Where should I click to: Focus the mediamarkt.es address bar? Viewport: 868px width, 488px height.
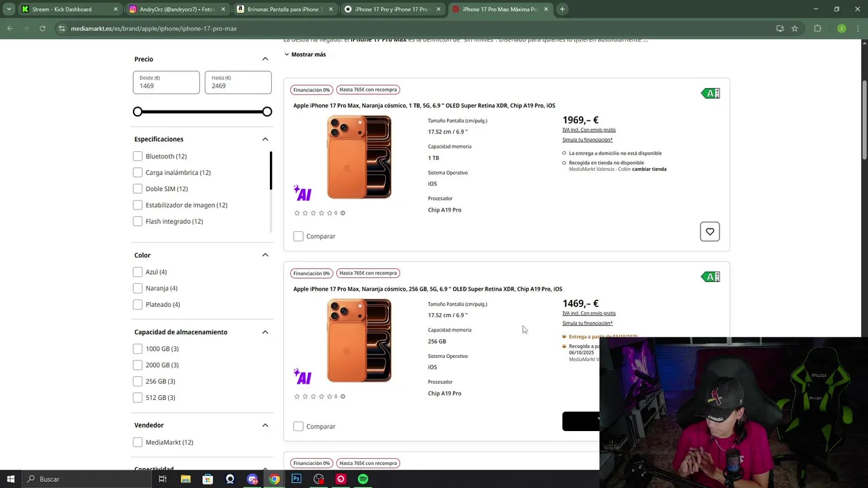pyautogui.click(x=407, y=28)
